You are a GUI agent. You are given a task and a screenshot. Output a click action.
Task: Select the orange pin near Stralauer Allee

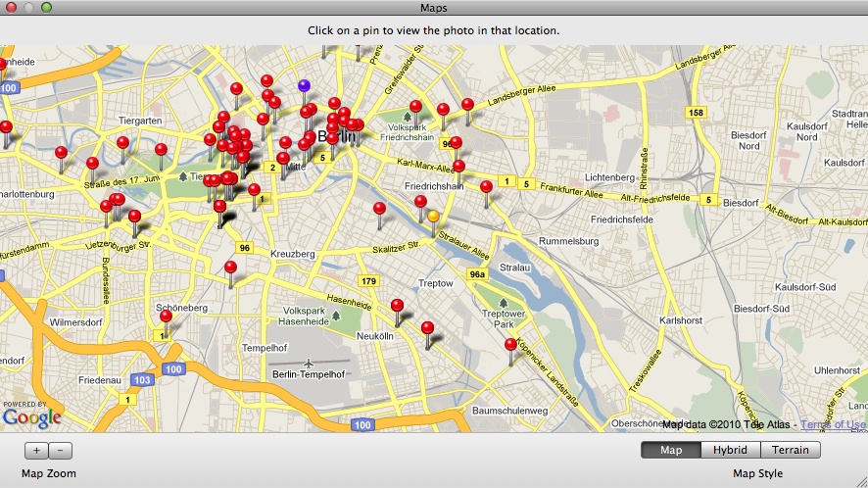pos(433,216)
